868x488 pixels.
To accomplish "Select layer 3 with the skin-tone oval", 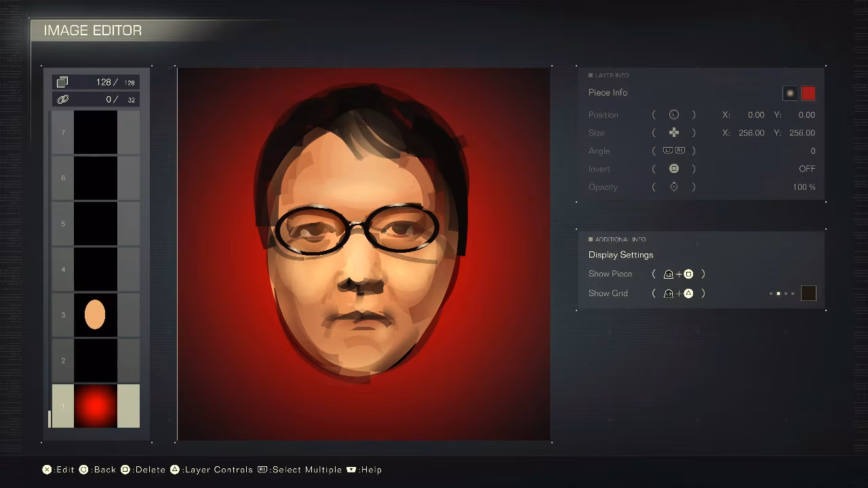I will (x=95, y=315).
